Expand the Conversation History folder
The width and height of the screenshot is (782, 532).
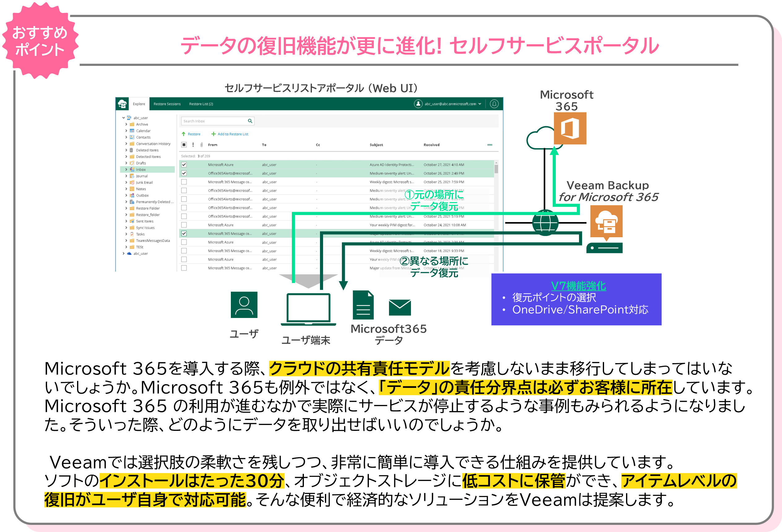[x=126, y=144]
